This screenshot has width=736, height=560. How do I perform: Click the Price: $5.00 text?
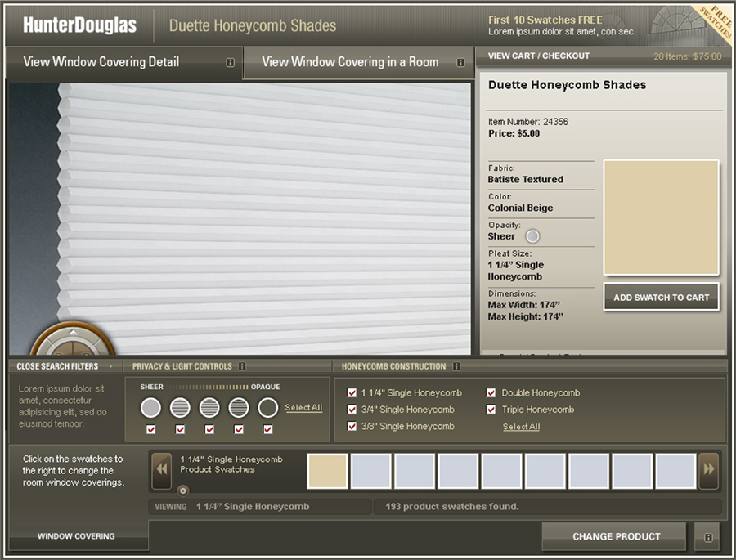pos(514,133)
